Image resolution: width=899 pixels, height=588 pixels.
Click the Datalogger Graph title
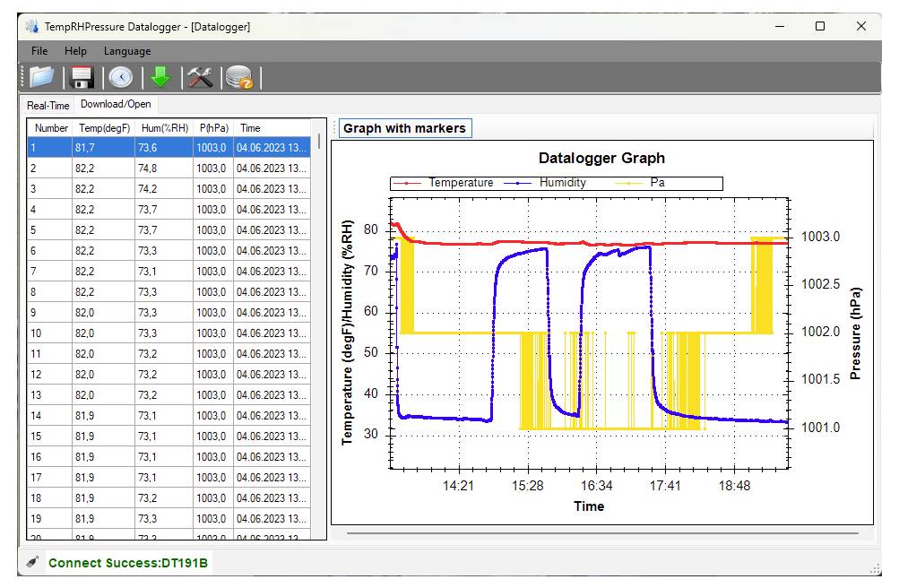point(601,158)
